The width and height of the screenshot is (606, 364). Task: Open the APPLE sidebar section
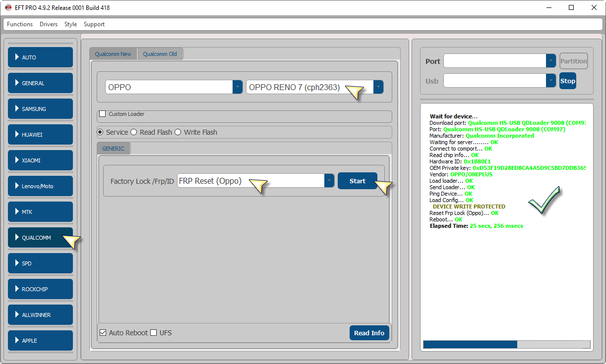40,341
